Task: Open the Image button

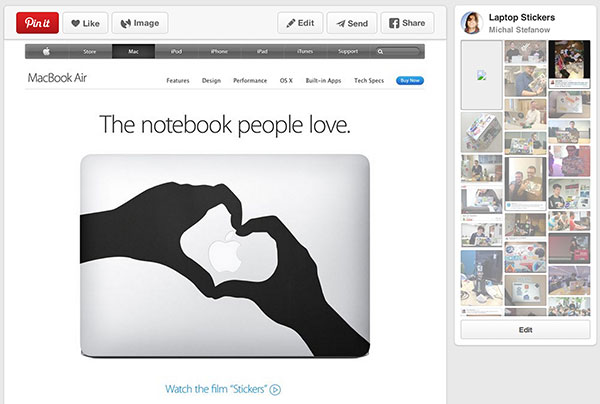Action: coord(140,23)
